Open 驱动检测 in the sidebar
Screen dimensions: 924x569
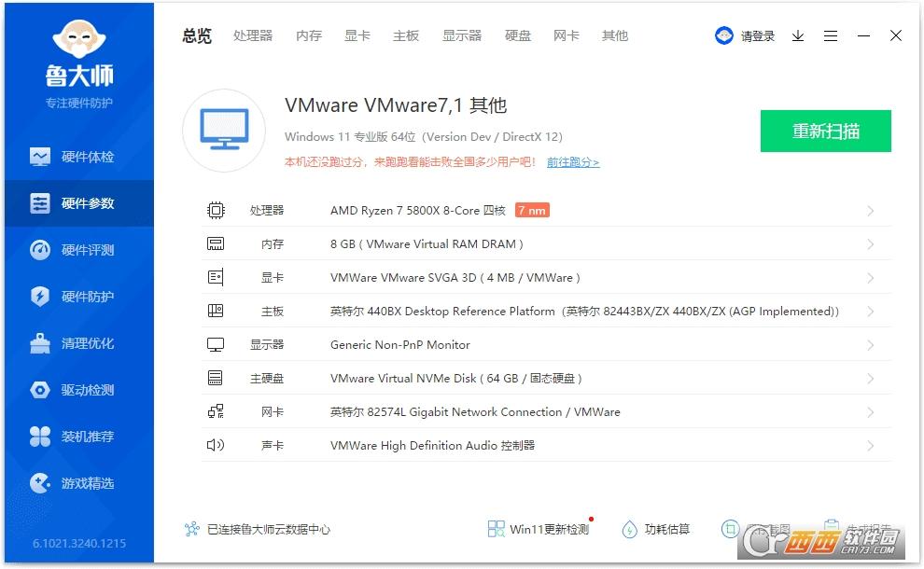(79, 389)
